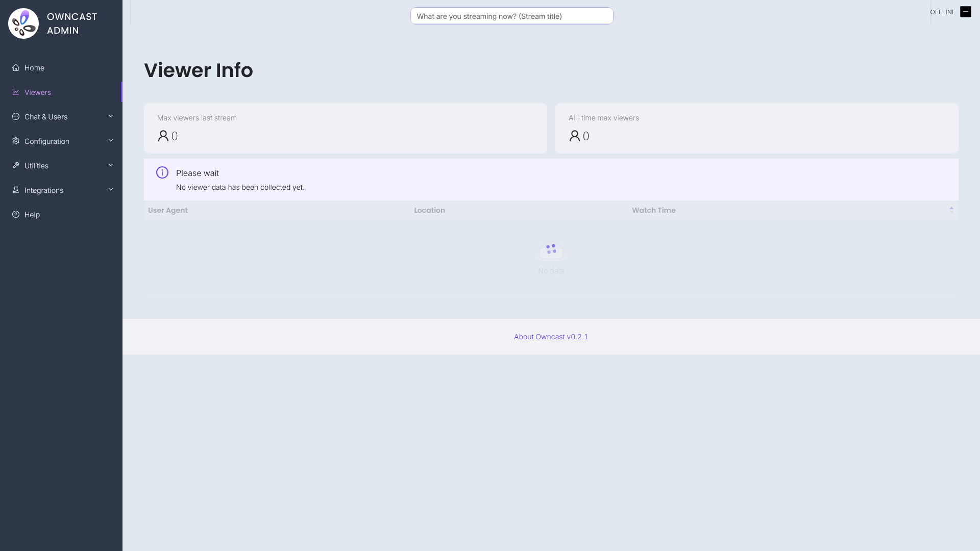Image resolution: width=980 pixels, height=551 pixels.
Task: Click the info icon beside Please wait
Action: click(162, 172)
